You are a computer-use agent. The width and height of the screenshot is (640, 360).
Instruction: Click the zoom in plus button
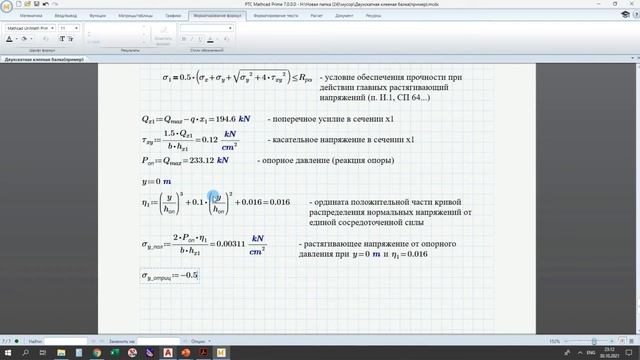click(611, 341)
